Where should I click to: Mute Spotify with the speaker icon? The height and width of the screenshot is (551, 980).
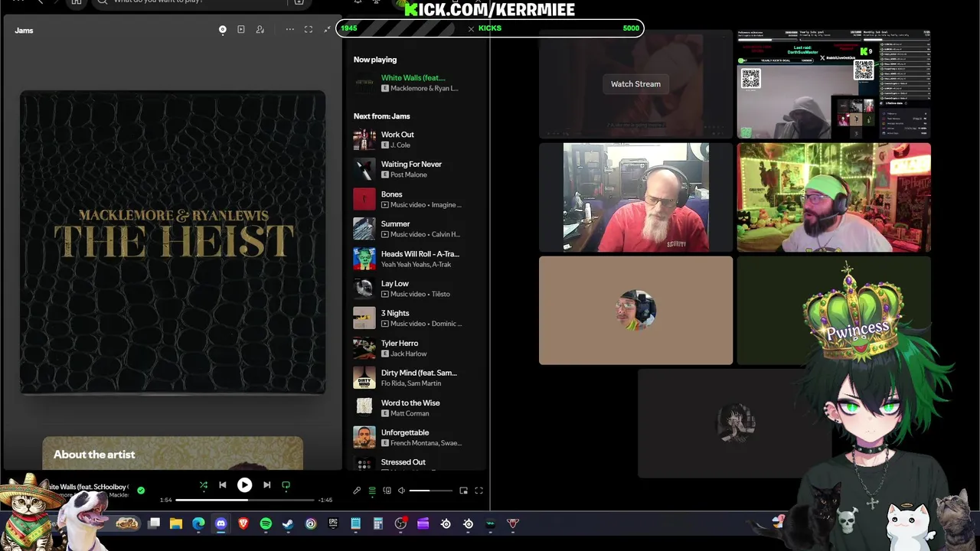(x=401, y=491)
